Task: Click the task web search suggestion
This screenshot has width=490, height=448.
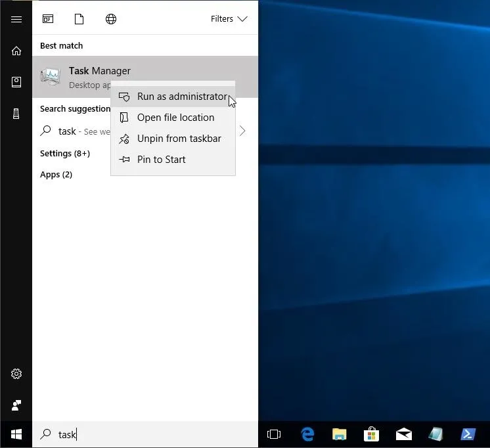Action: coord(75,131)
